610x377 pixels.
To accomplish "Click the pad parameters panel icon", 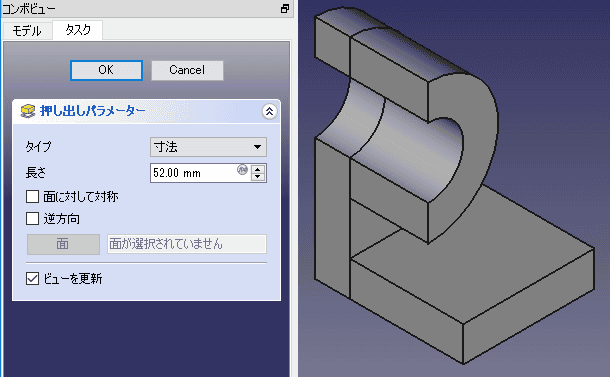I will coord(28,111).
